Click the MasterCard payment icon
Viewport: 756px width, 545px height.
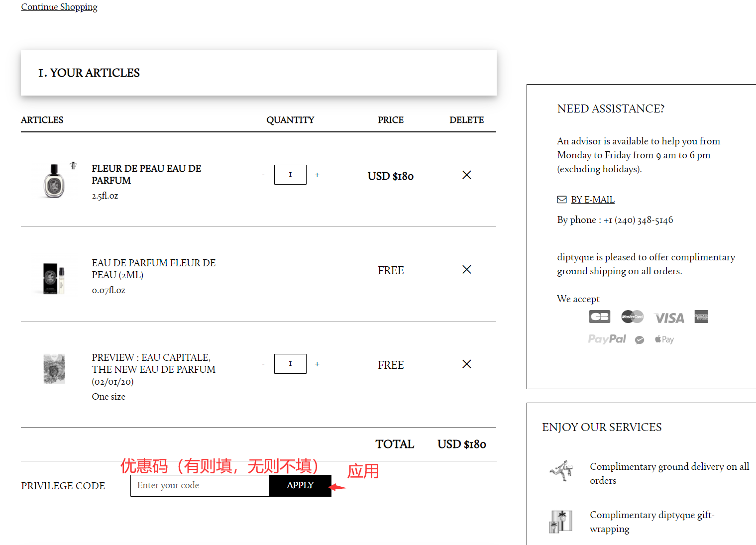point(632,317)
